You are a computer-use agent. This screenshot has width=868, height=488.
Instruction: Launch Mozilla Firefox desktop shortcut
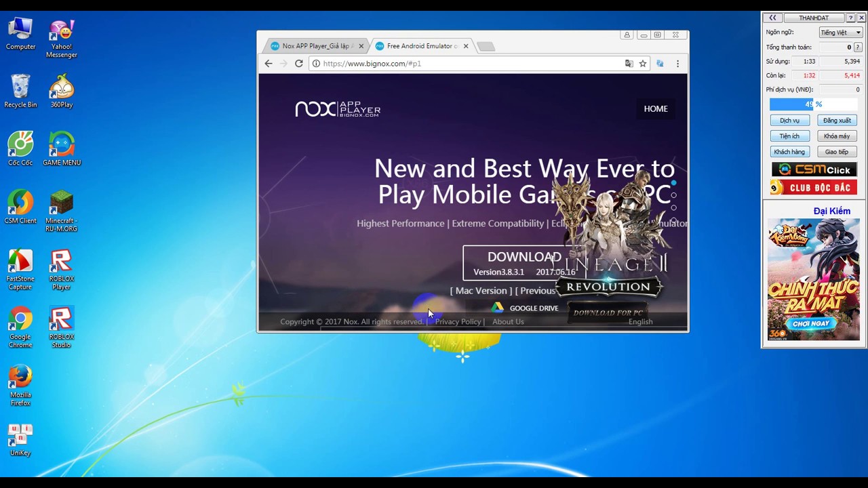20,386
